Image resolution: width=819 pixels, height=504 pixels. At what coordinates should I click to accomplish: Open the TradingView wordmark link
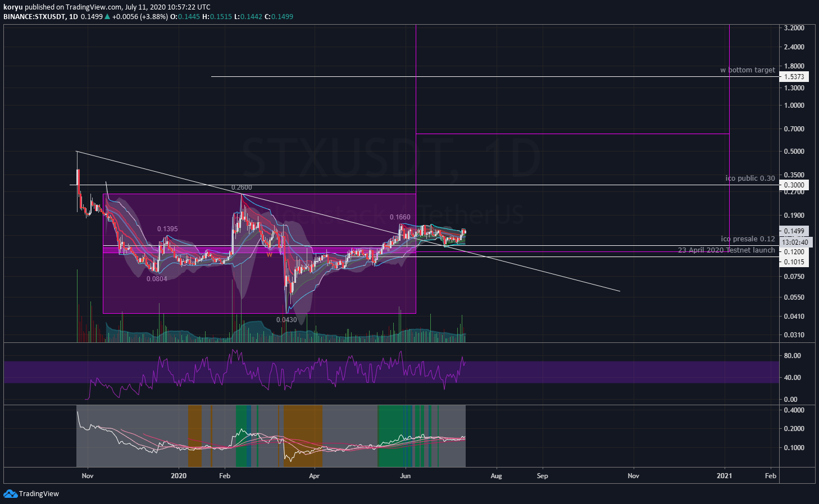39,494
